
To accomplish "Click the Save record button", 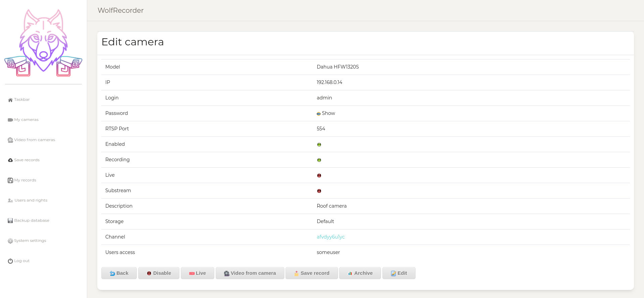I will [x=311, y=273].
